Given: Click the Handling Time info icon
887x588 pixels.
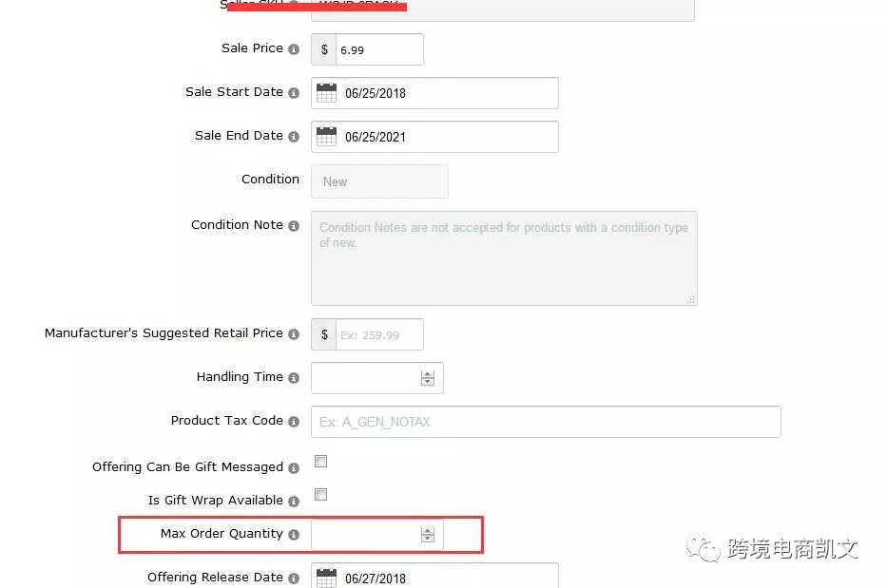Looking at the screenshot, I should tap(294, 378).
